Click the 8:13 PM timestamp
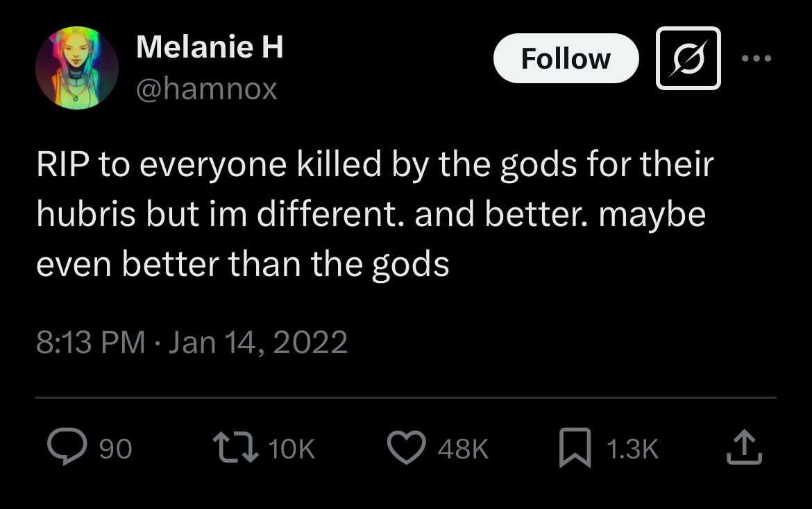Screen dimensions: 812x509 [90, 343]
